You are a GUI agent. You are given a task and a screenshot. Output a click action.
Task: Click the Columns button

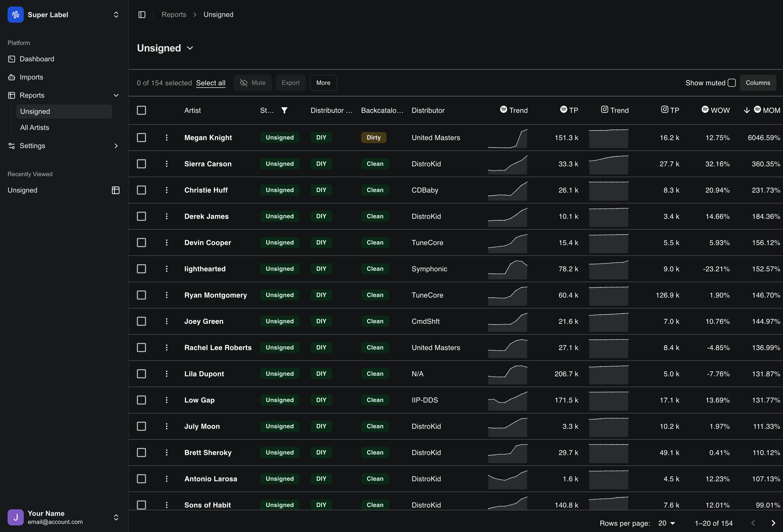tap(757, 83)
